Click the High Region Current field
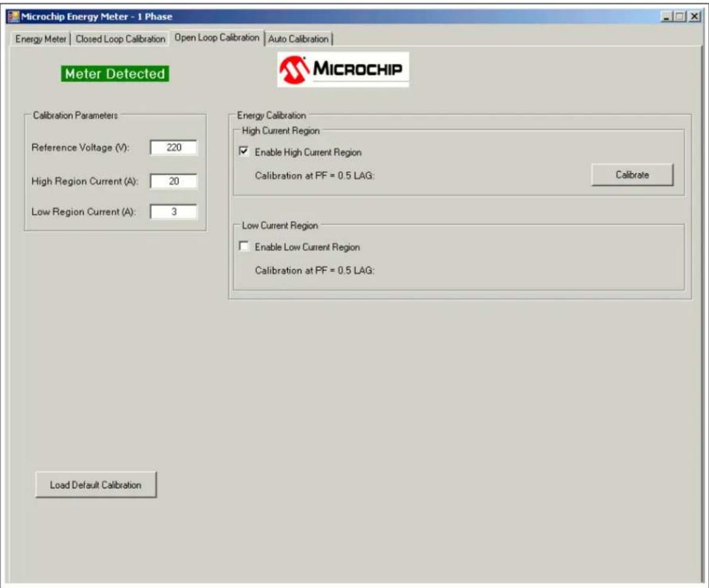The width and height of the screenshot is (709, 588). tap(174, 181)
